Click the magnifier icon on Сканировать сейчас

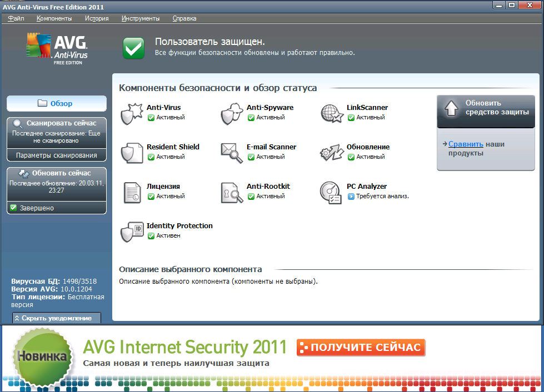point(18,124)
